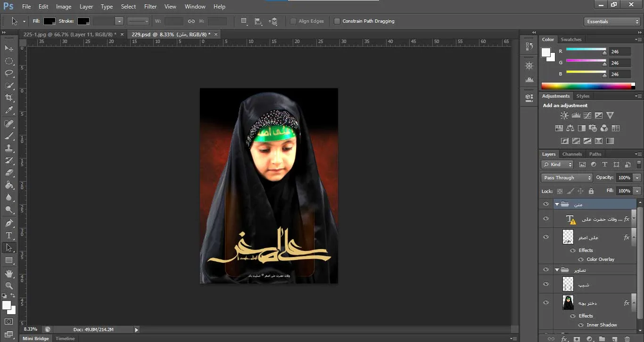The width and height of the screenshot is (644, 342).
Task: Hide the متن group layer
Action: [x=546, y=204]
